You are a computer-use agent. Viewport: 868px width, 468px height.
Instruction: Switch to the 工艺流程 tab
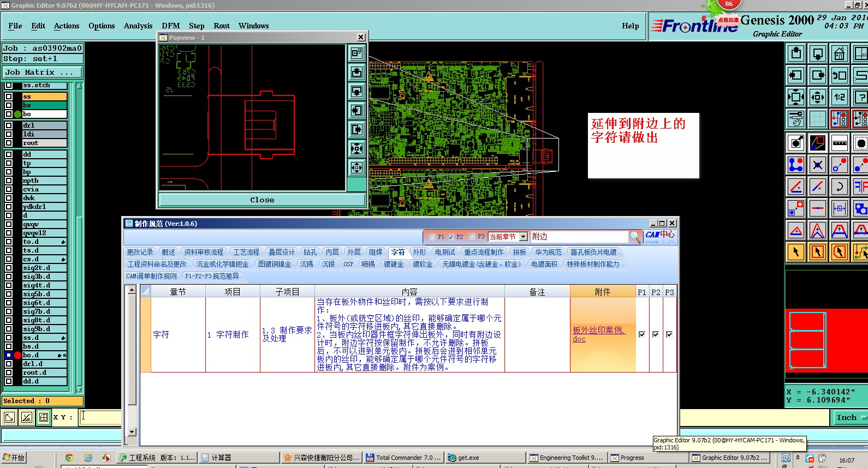[246, 252]
